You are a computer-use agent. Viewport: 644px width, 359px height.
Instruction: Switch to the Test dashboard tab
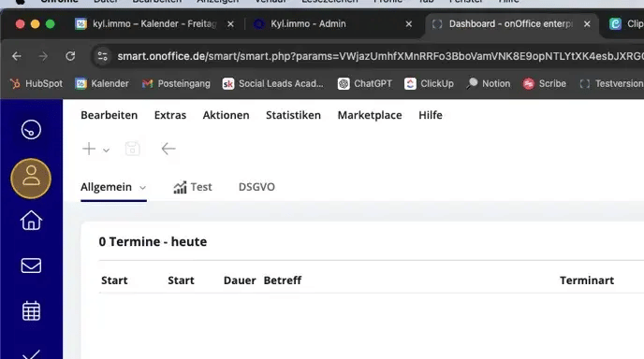pos(193,187)
